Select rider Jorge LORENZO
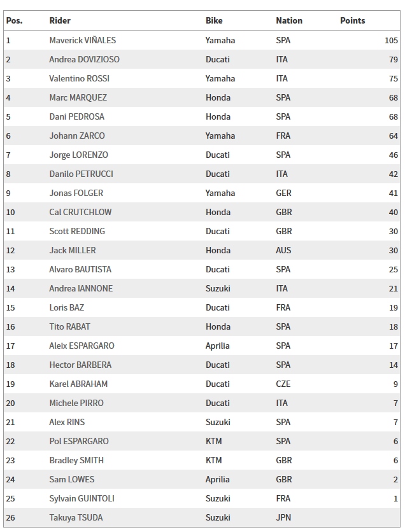Viewport: 405px width, 532px height. pyautogui.click(x=78, y=155)
